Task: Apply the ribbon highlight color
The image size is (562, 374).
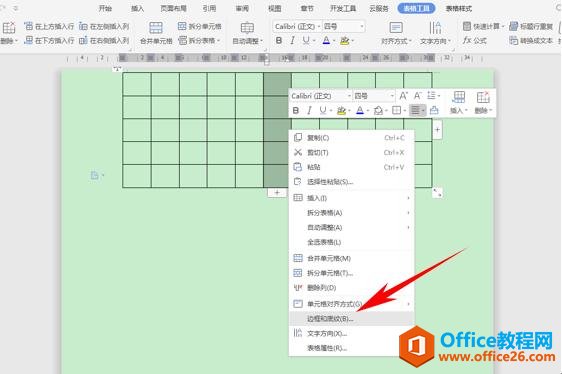Action: pos(344,41)
